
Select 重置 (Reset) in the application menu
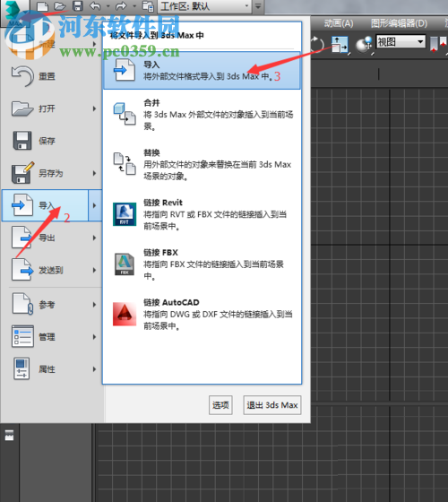[52, 76]
